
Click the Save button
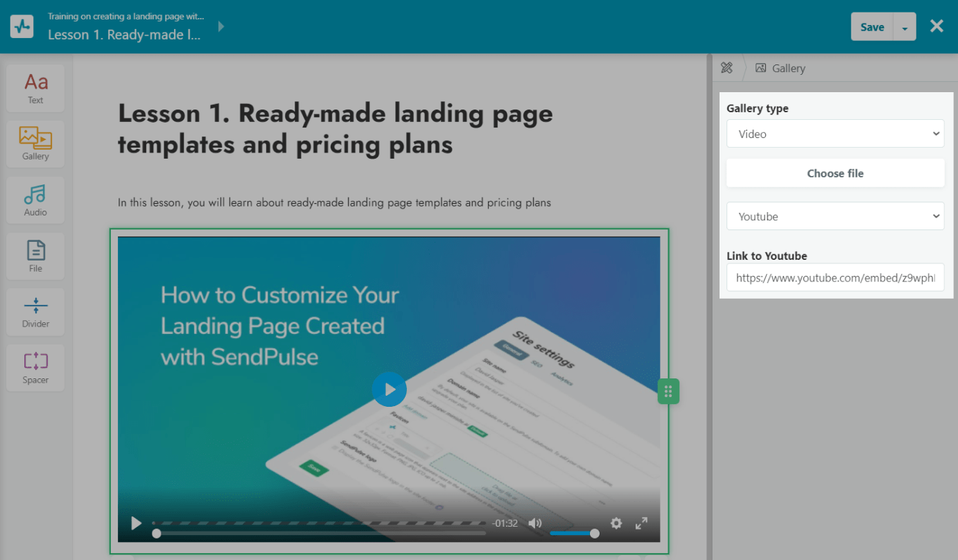(x=872, y=27)
